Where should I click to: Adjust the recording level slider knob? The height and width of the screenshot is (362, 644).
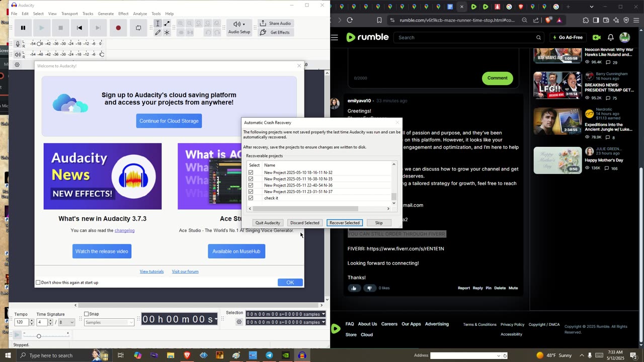[x=40, y=44]
